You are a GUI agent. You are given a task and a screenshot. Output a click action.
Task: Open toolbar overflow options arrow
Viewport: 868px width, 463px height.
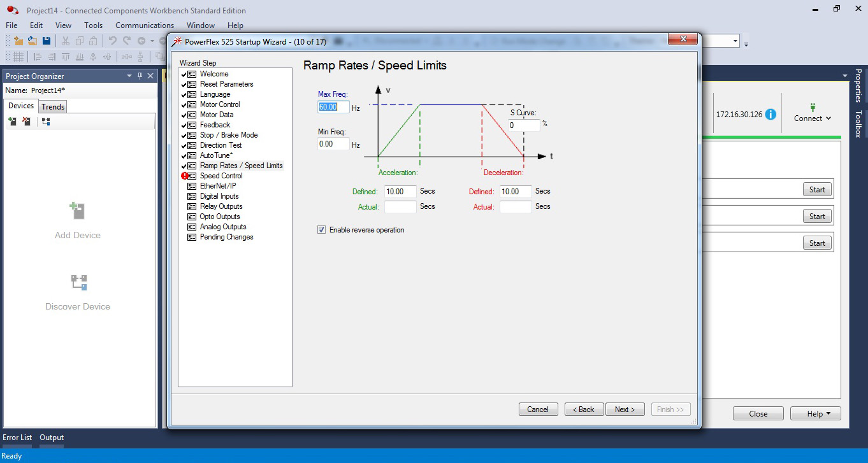point(746,44)
